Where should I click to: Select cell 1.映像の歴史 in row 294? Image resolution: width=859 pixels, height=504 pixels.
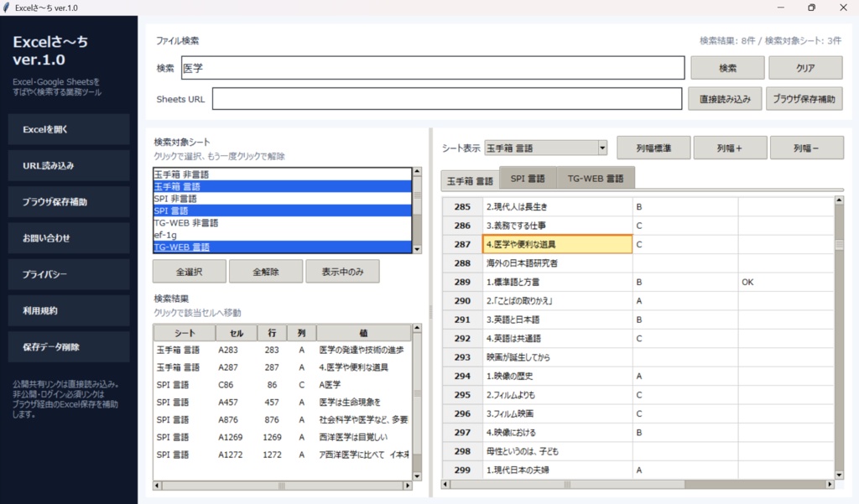pyautogui.click(x=557, y=376)
